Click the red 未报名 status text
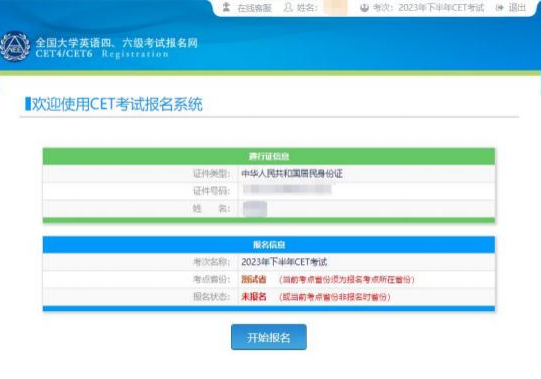The width and height of the screenshot is (541, 379). point(254,297)
